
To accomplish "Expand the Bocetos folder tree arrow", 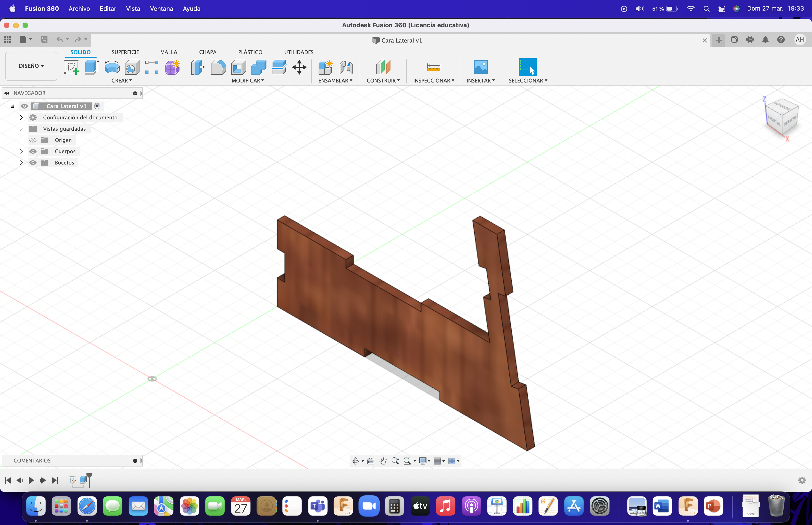I will point(21,163).
